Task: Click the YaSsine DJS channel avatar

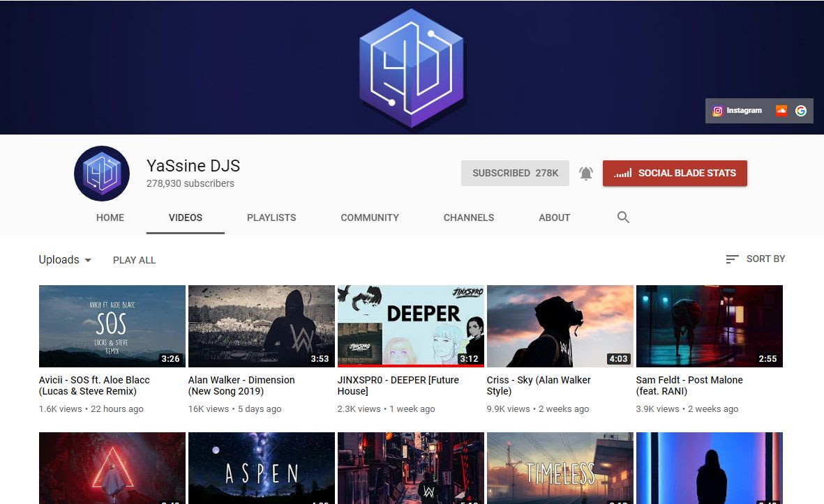Action: click(x=102, y=174)
